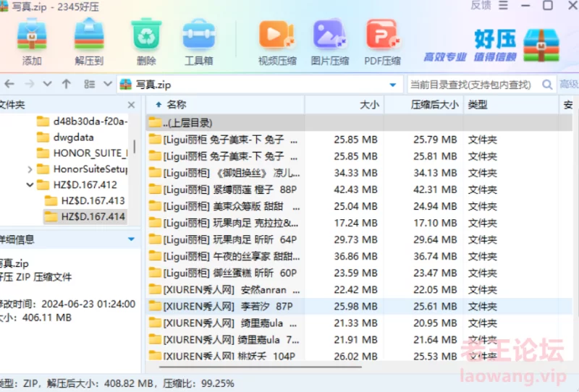Click the 42.31 MB compressed size cell
Screen dimensions: 579x392
coord(435,189)
